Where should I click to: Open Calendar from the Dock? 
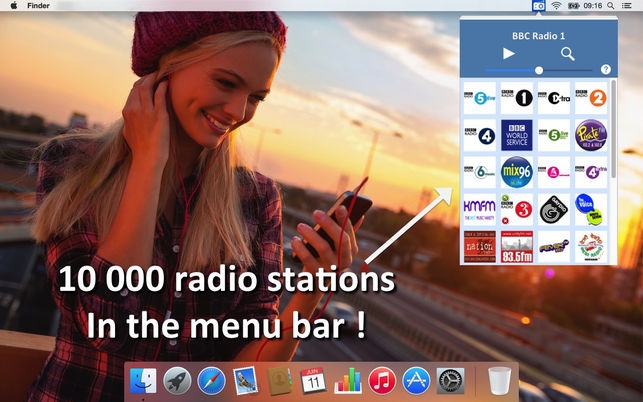314,381
